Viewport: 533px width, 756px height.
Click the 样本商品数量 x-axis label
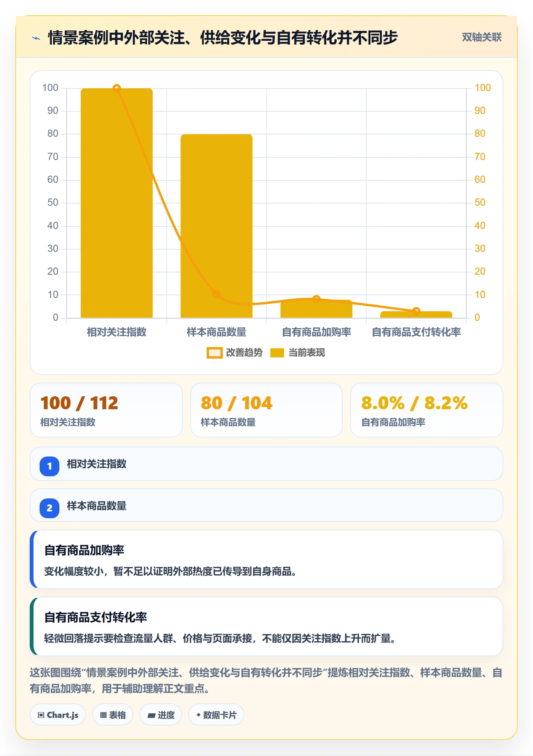pos(216,332)
